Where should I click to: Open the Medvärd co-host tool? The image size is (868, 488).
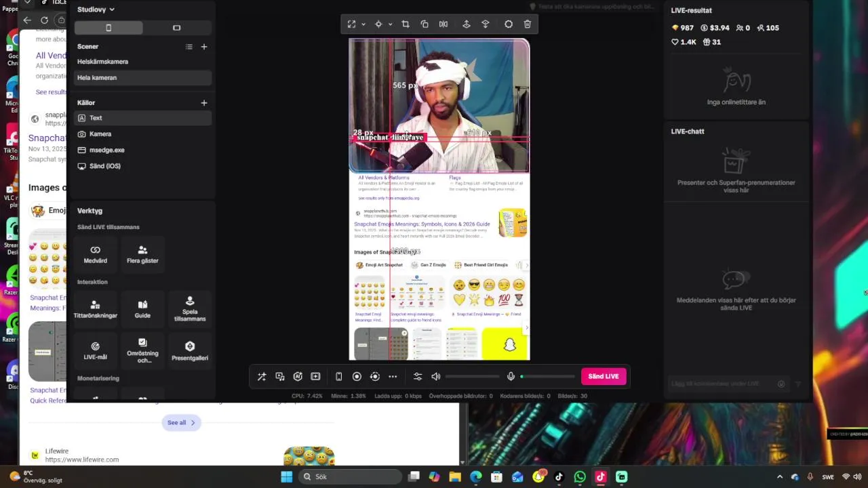coord(96,255)
